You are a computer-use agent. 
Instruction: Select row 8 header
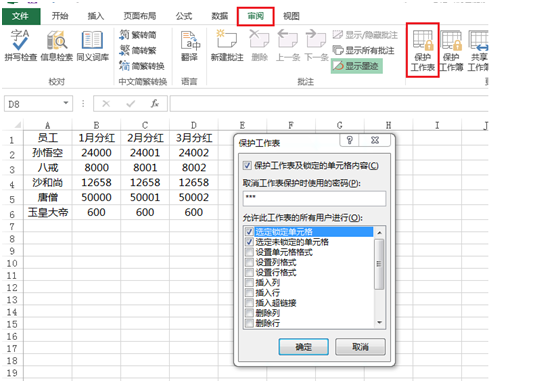coord(12,239)
